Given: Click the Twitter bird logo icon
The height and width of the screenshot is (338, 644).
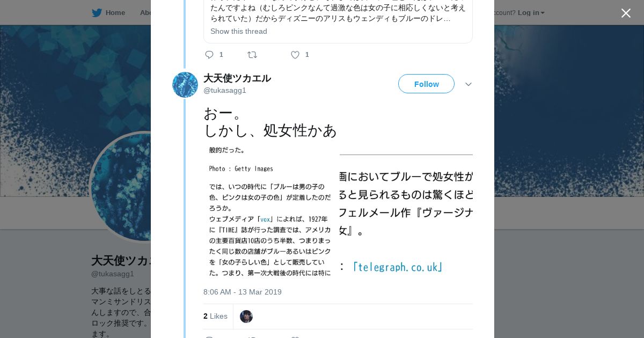Looking at the screenshot, I should pyautogui.click(x=97, y=12).
